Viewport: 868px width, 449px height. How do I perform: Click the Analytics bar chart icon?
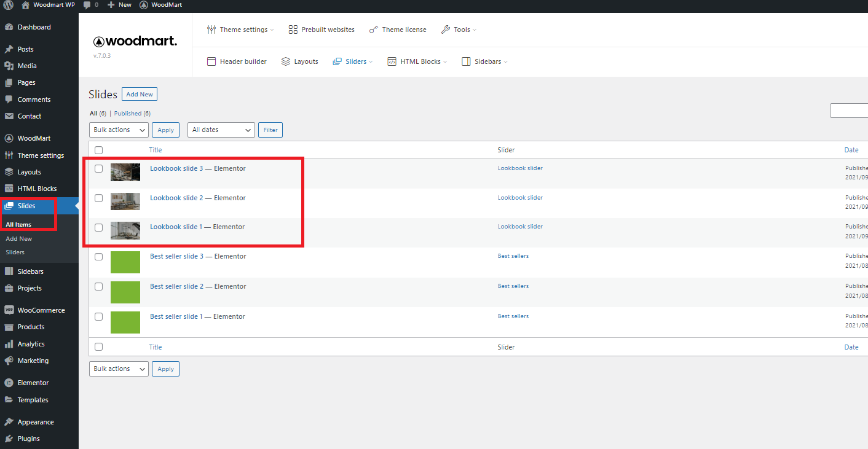[x=9, y=344]
